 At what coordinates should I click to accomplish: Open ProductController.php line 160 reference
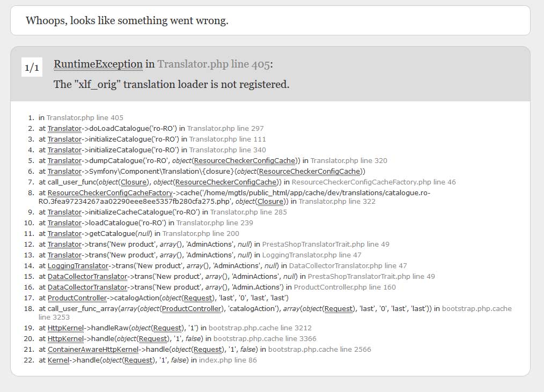(x=345, y=287)
